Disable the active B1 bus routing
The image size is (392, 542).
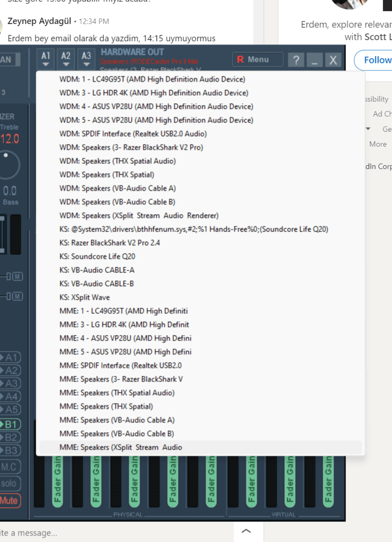click(x=11, y=424)
